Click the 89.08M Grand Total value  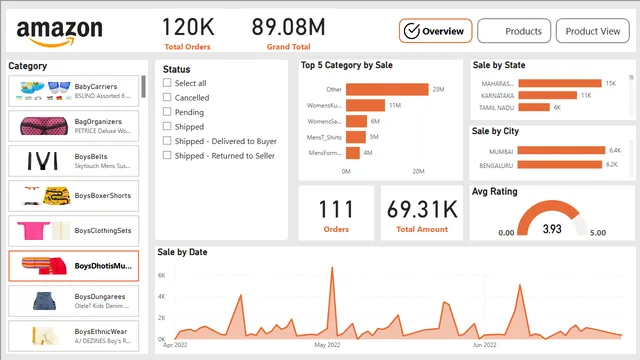pos(289,27)
